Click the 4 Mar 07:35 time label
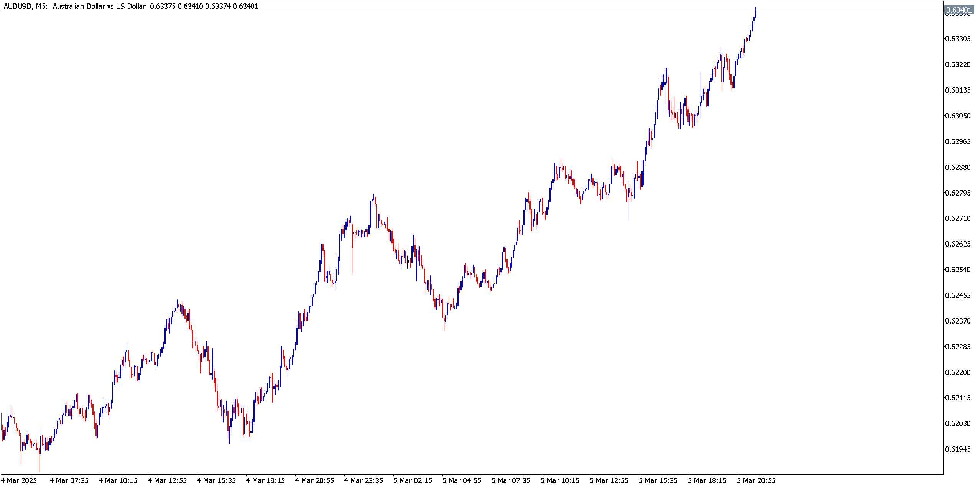The width and height of the screenshot is (980, 487). 69,480
